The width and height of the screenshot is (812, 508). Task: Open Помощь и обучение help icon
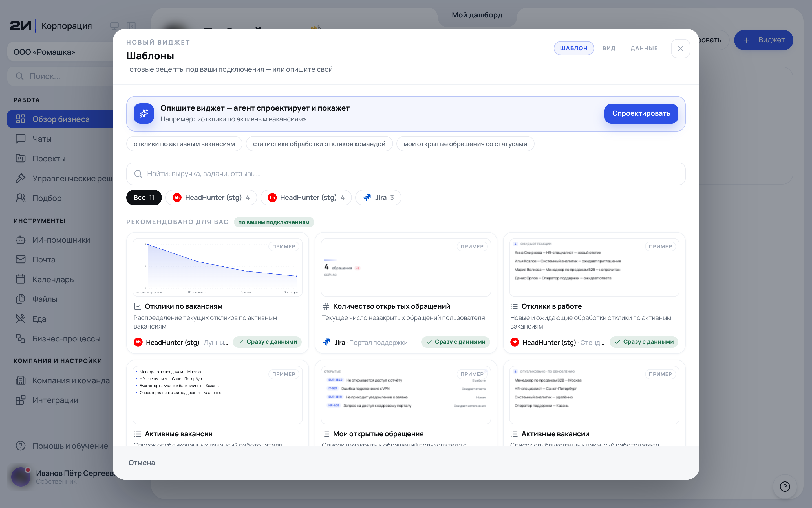pyautogui.click(x=21, y=446)
